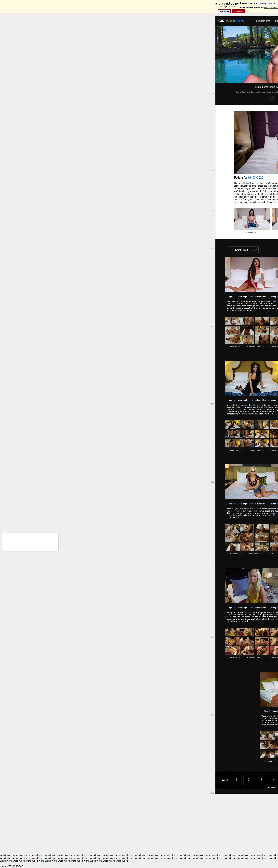Open the 18 U.S.C. 2257 records link
Image resolution: width=278 pixels, height=868 pixels.
pos(271,788)
